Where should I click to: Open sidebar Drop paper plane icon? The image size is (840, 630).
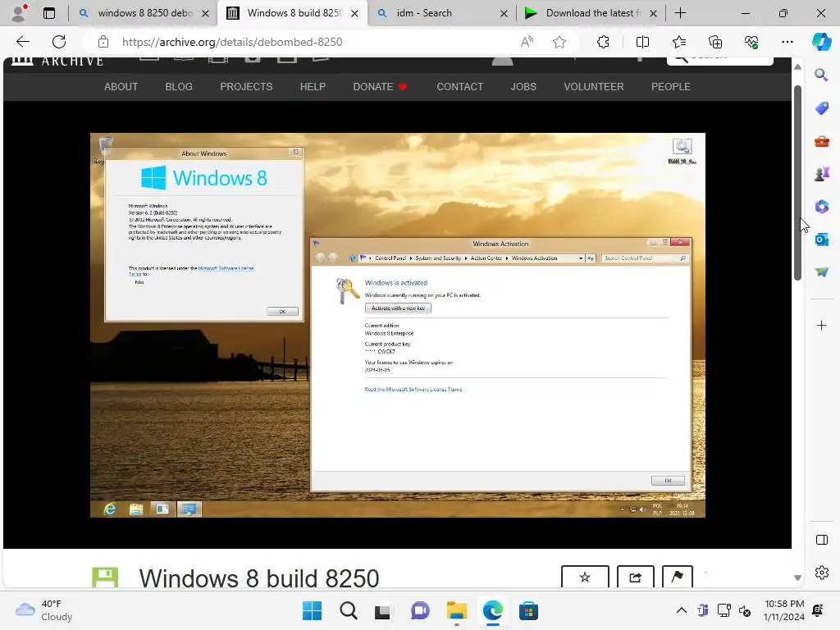(821, 272)
